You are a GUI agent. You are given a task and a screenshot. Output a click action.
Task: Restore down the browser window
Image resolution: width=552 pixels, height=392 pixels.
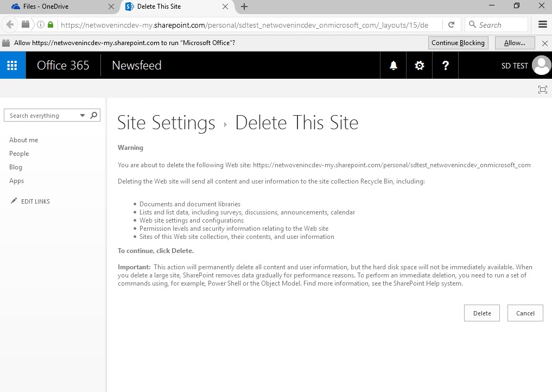pyautogui.click(x=516, y=5)
